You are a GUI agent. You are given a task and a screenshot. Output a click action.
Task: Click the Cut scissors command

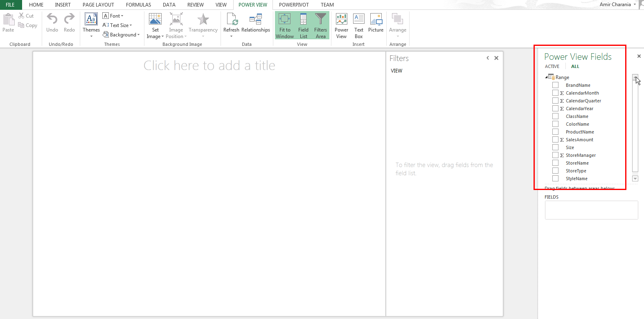[26, 16]
